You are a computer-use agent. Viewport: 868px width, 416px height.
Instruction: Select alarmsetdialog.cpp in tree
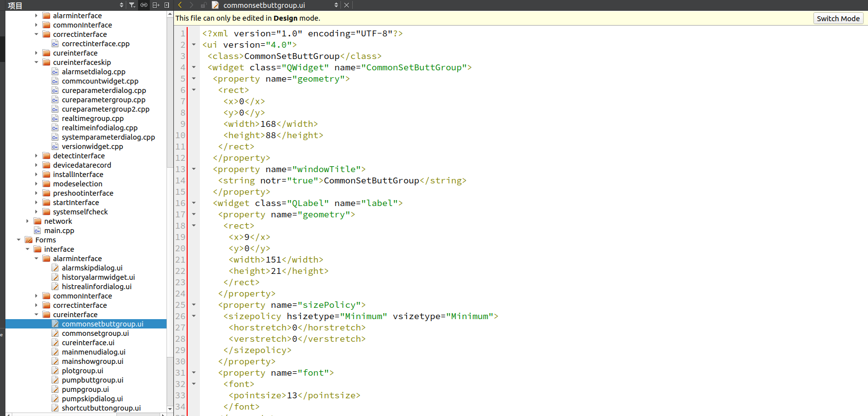pos(93,72)
